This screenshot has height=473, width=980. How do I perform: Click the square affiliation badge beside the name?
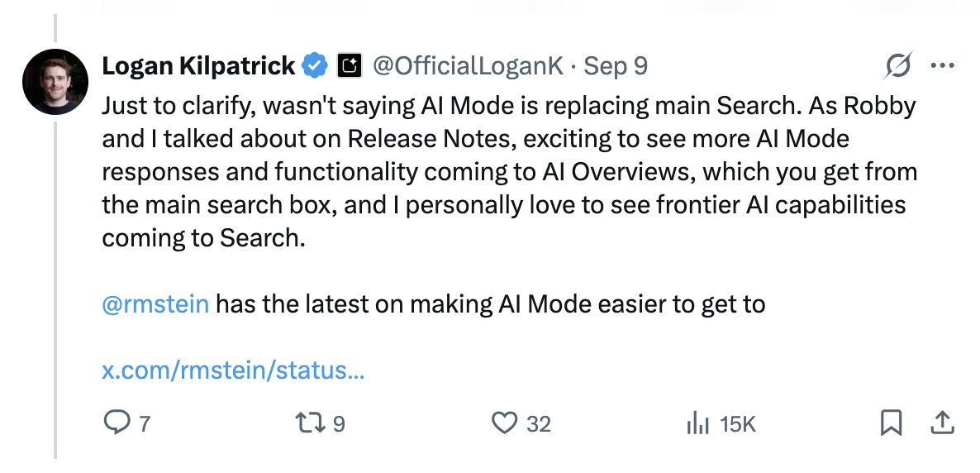350,66
